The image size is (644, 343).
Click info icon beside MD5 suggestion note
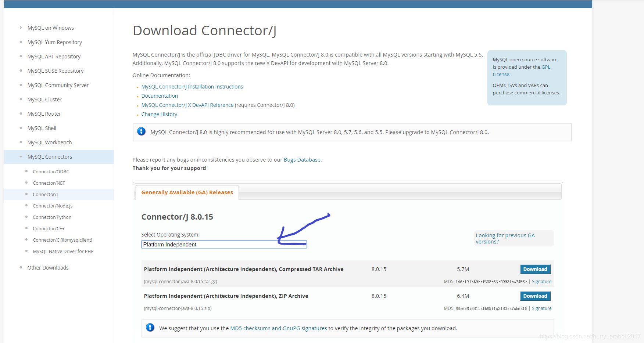coord(150,327)
